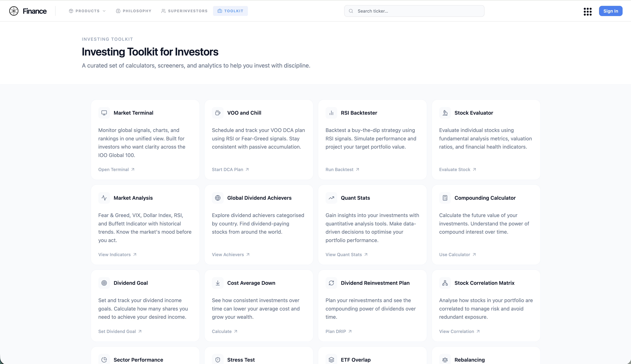This screenshot has width=631, height=364.
Task: Click the RSI Backtester bar chart icon
Action: coord(331,113)
